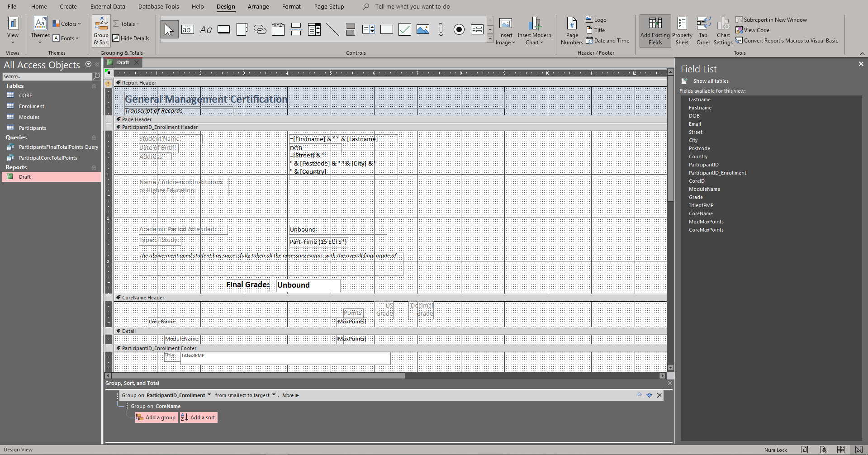Insert Date and Time
Viewport: 868px width, 455px height.
(x=607, y=41)
